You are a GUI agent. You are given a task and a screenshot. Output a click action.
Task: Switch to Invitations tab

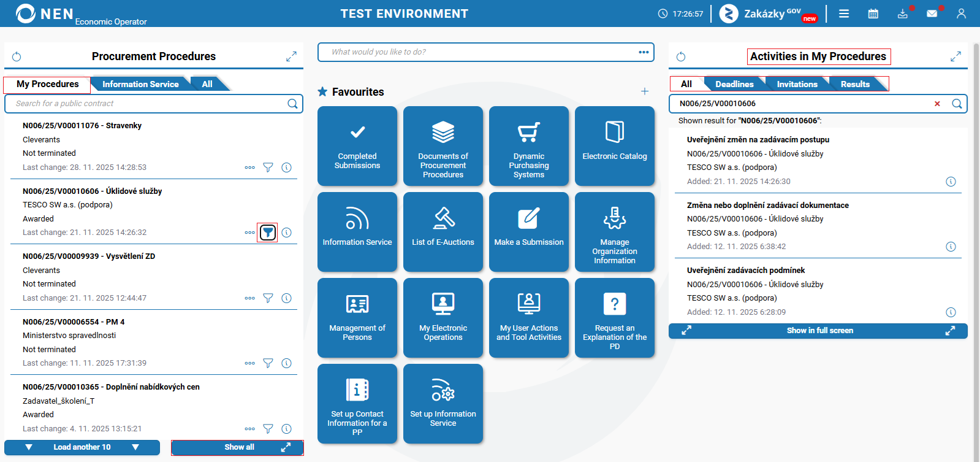pos(797,84)
